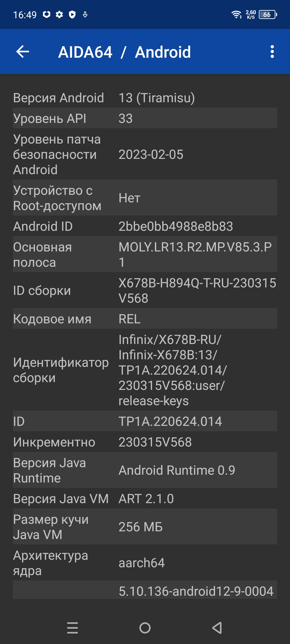Open the three-dot overflow menu
Viewport: 290px width, 644px height.
pyautogui.click(x=272, y=52)
